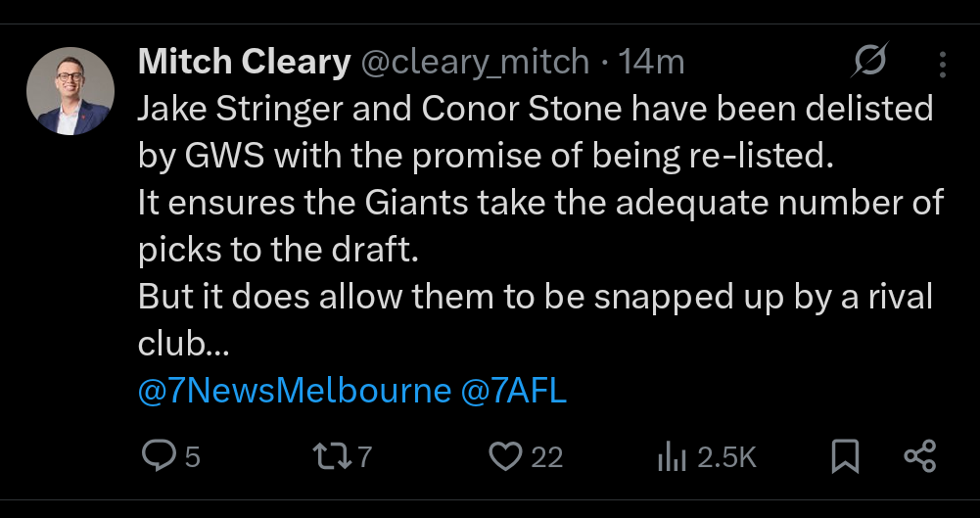
Task: Bookmark Mitch Cleary's tweet
Action: 845,456
